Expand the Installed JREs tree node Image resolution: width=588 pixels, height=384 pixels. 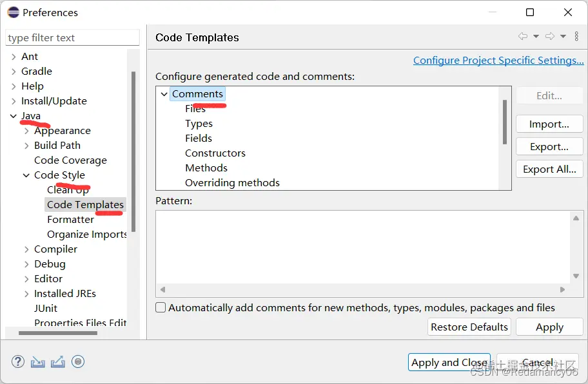click(26, 294)
